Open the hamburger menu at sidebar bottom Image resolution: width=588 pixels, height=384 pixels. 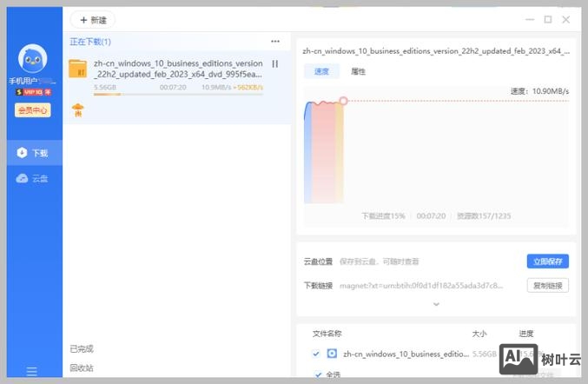[31, 372]
